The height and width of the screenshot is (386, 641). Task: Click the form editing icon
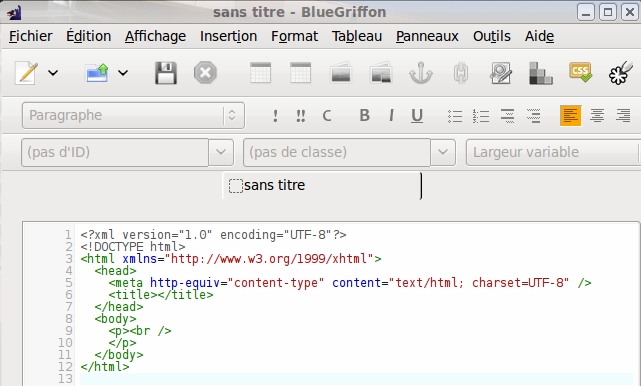point(501,73)
